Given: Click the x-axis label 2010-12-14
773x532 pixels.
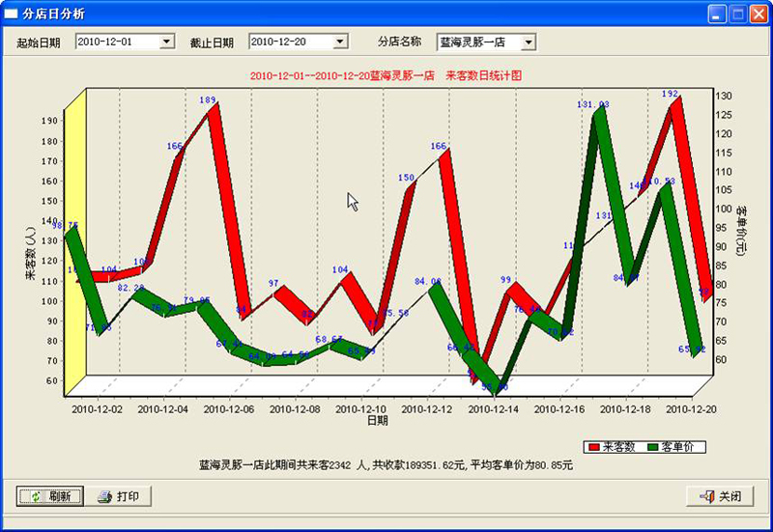Looking at the screenshot, I should pyautogui.click(x=493, y=409).
